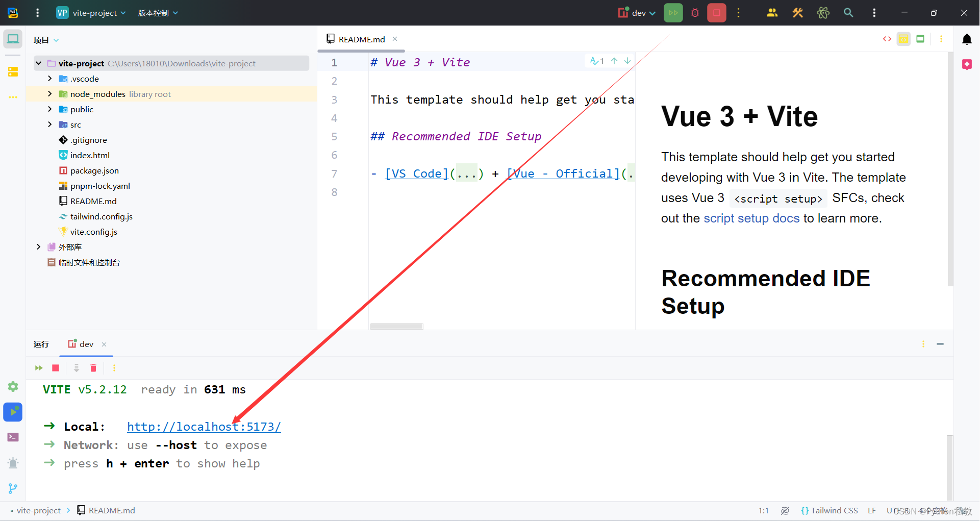Image resolution: width=980 pixels, height=521 pixels.
Task: Click editor horizontal scrollbar thumb
Action: [x=396, y=326]
